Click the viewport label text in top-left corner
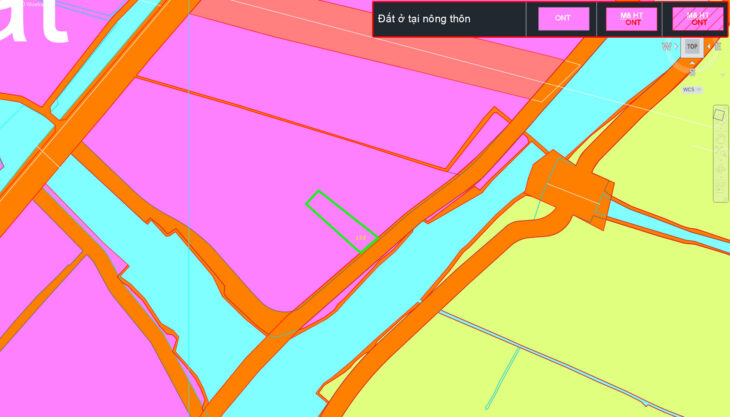The height and width of the screenshot is (417, 730). coord(30,4)
